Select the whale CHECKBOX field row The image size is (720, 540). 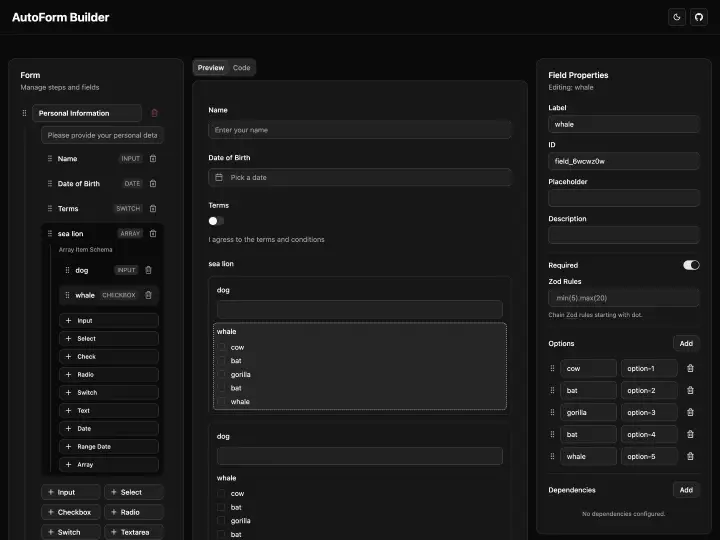109,295
